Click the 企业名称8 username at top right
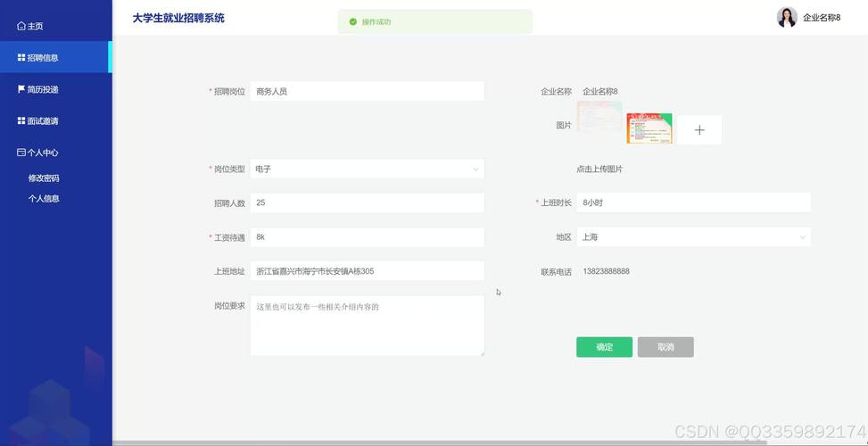Image resolution: width=868 pixels, height=446 pixels. [x=822, y=18]
